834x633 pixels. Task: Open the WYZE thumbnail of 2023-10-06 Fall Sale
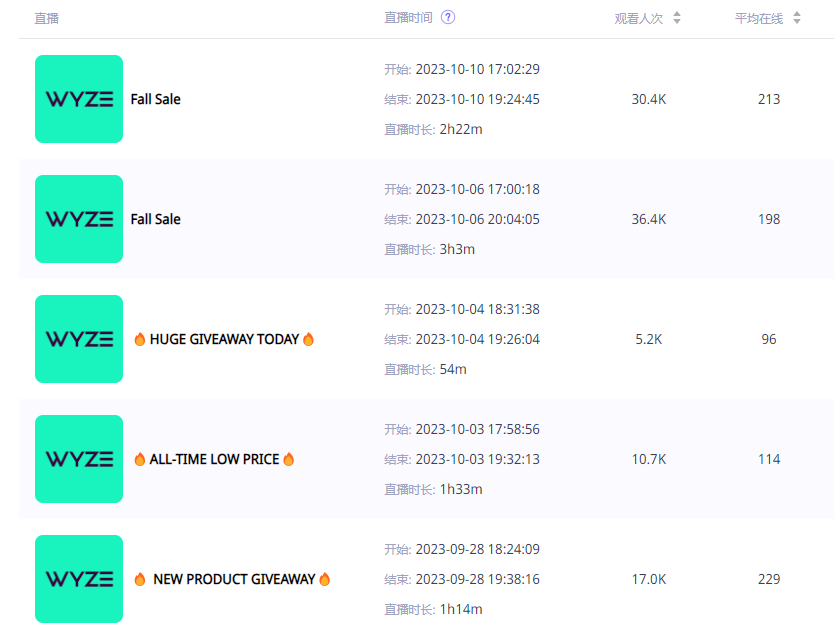coord(79,219)
